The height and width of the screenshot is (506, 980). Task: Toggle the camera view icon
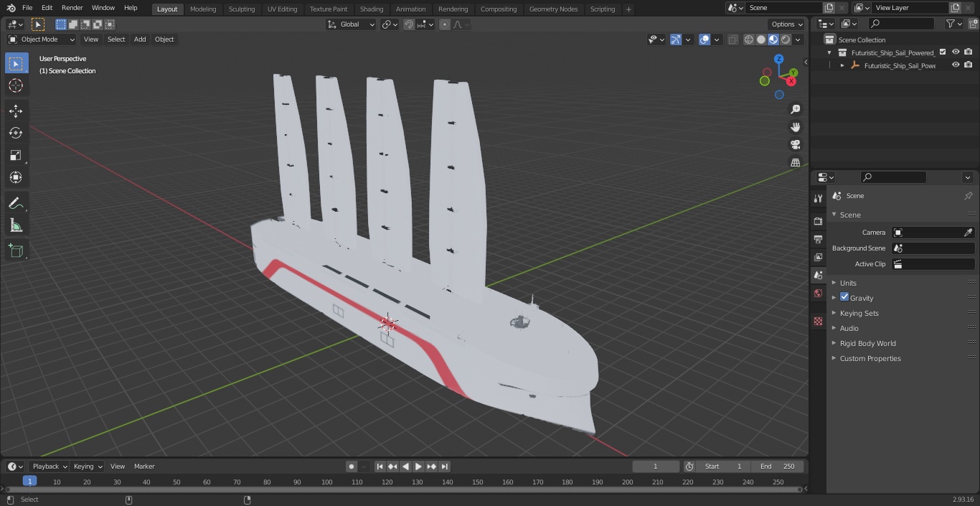795,145
